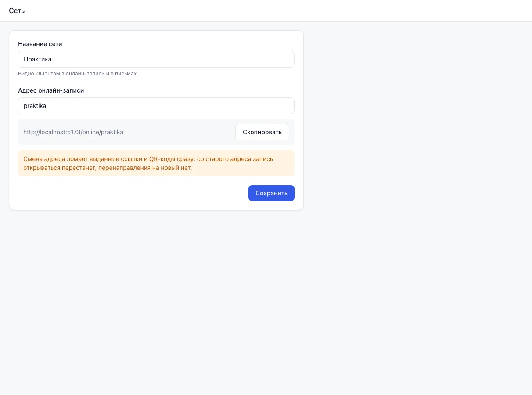Image resolution: width=532 pixels, height=395 pixels.
Task: Click helper text Видно клиентам в онлайн-записи
Action: coord(77,74)
